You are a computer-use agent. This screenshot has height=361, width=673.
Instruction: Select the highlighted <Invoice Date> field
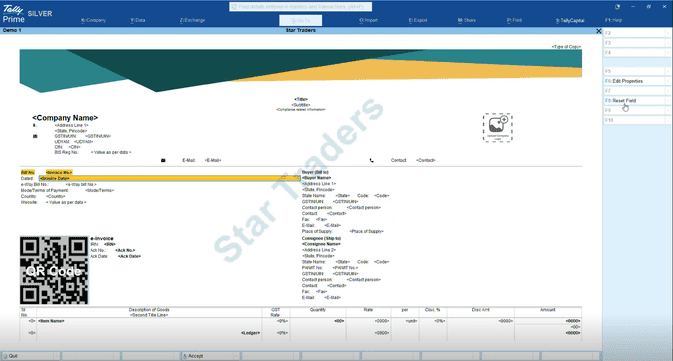pyautogui.click(x=170, y=178)
